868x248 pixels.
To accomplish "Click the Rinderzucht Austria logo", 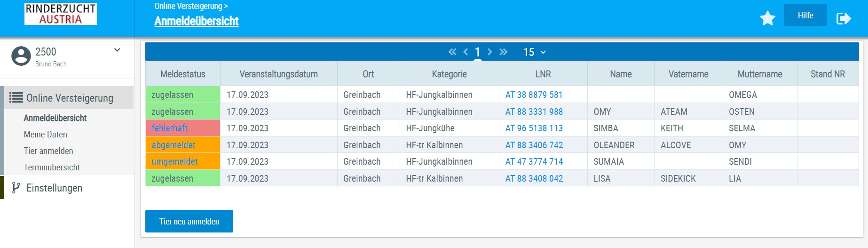I will coord(61,14).
